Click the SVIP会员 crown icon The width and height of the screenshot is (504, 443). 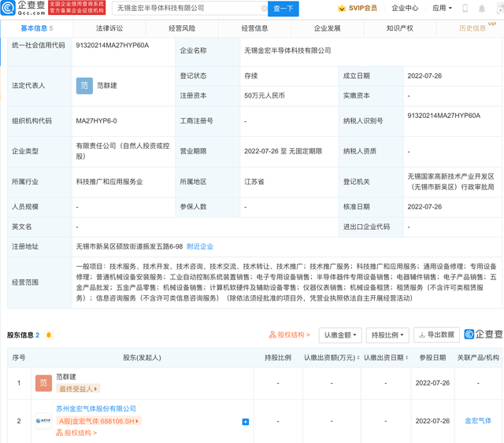342,9
